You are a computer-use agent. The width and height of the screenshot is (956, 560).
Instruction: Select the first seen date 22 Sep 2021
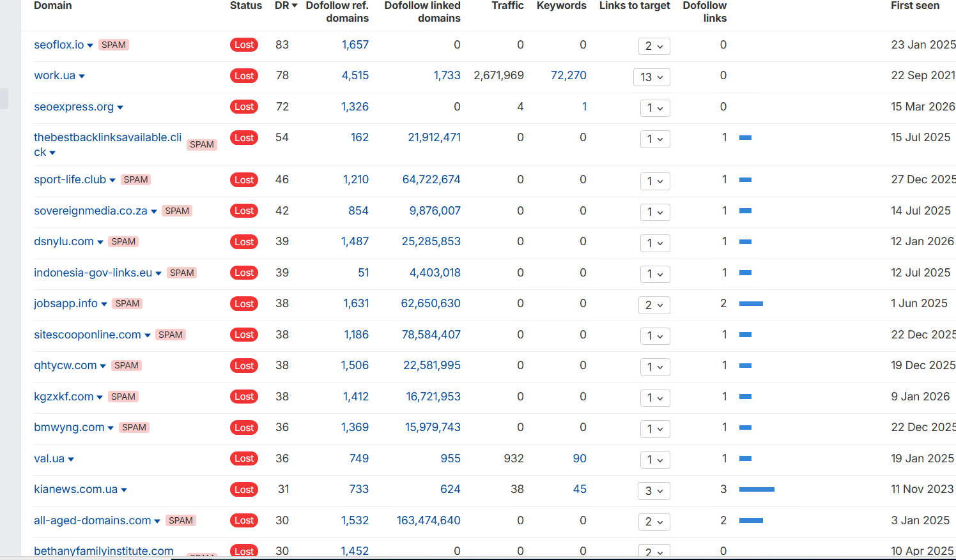[923, 75]
